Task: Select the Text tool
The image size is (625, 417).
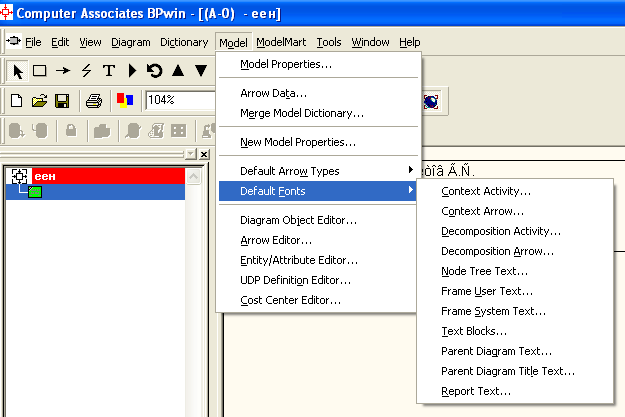Action: click(x=109, y=71)
